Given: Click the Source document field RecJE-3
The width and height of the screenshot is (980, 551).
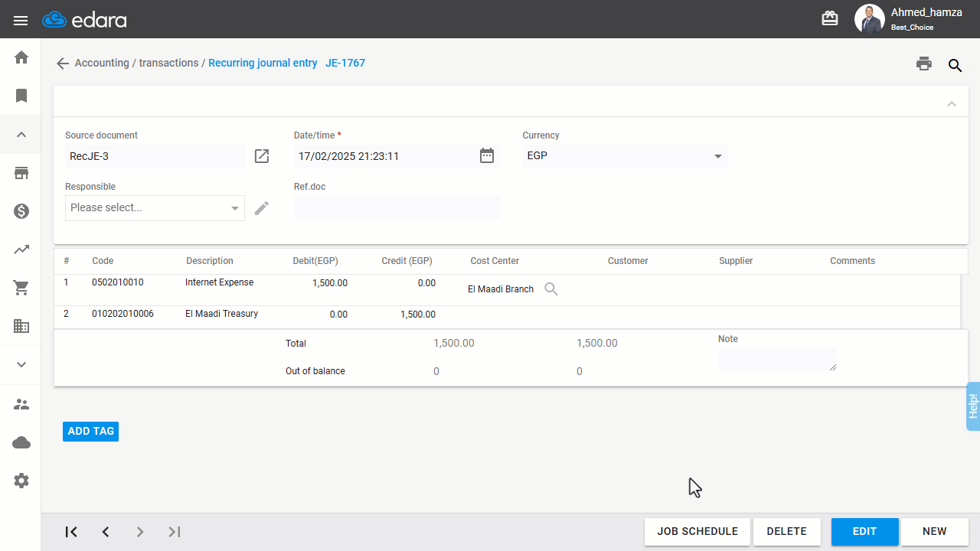Looking at the screenshot, I should 155,156.
